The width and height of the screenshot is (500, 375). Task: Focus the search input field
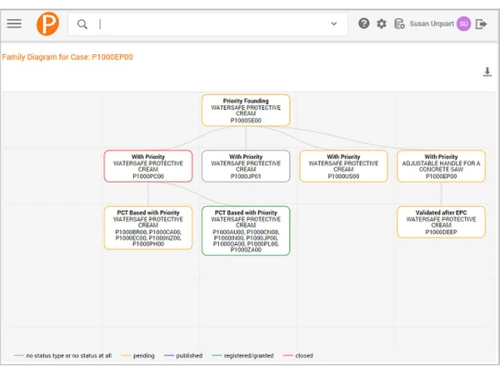pos(208,24)
